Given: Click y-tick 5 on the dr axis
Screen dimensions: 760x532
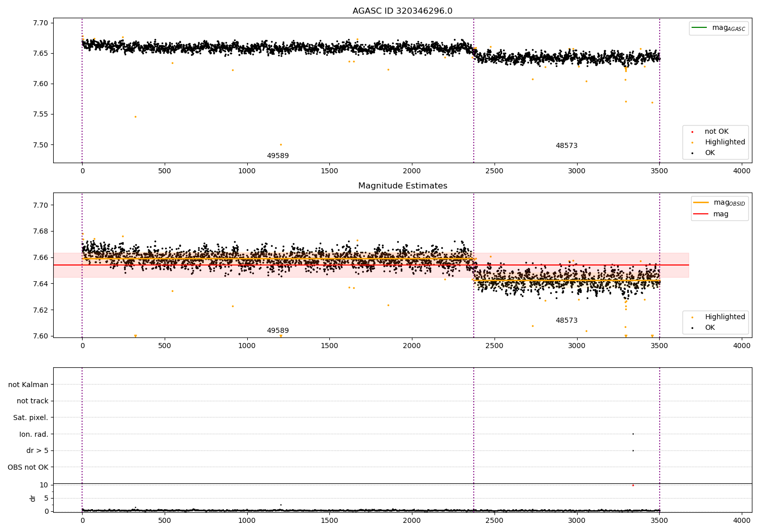Looking at the screenshot, I should click(x=46, y=498).
